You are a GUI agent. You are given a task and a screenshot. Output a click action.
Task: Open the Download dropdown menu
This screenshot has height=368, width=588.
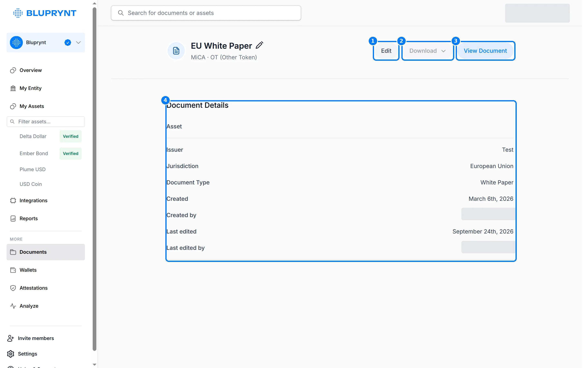(427, 51)
